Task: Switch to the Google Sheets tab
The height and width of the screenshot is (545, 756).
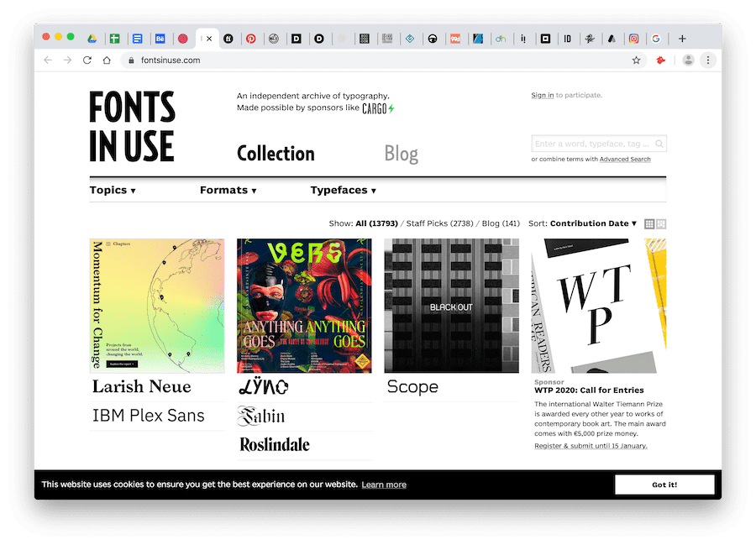Action: pyautogui.click(x=115, y=39)
